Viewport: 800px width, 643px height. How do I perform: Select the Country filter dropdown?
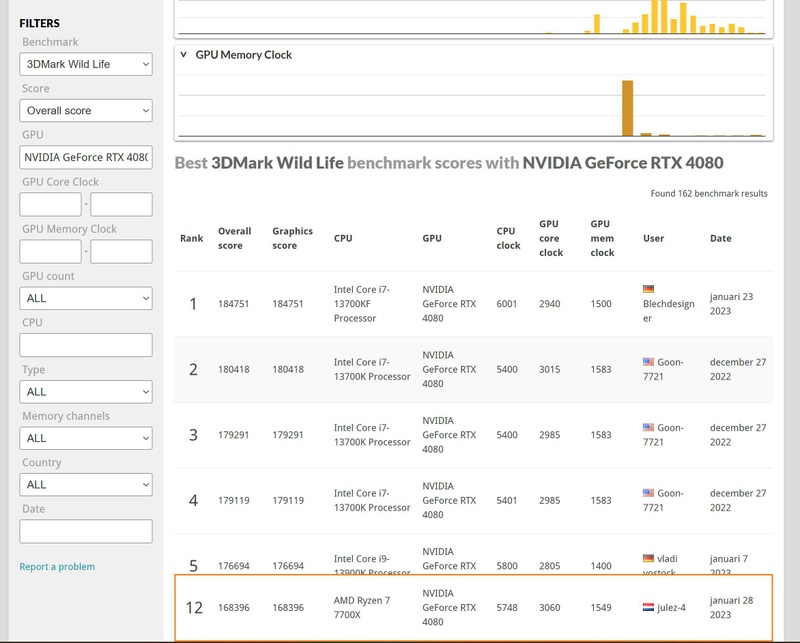coord(86,484)
